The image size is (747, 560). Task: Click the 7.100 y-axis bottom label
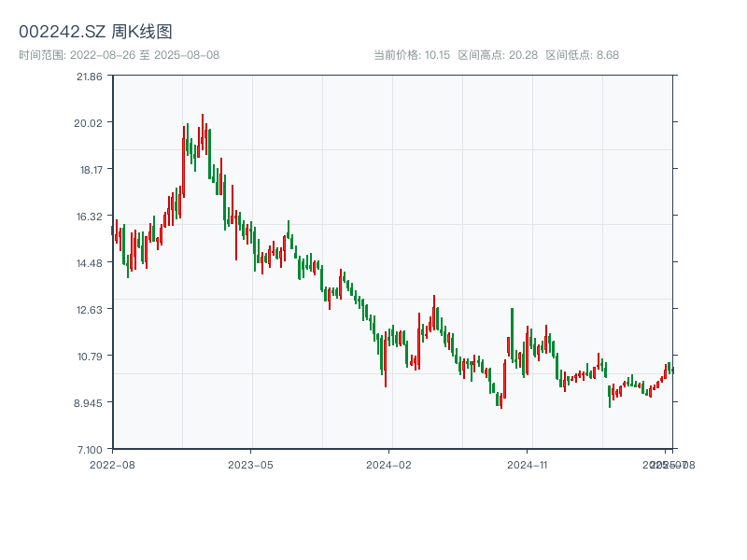pos(90,449)
